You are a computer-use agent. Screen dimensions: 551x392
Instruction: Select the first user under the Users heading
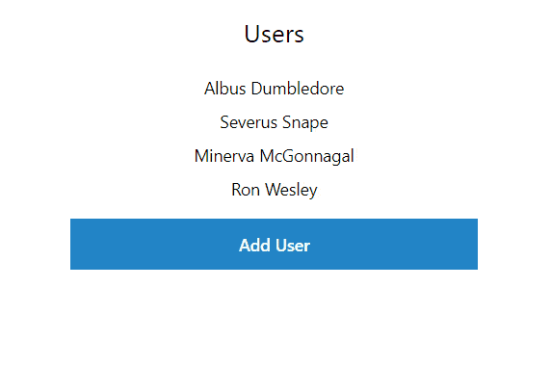[x=275, y=89]
